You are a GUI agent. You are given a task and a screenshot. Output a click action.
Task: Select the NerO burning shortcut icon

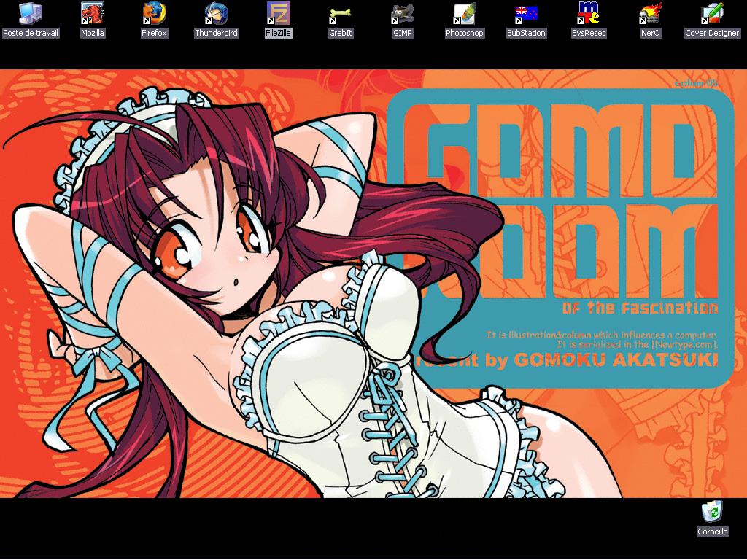click(x=650, y=13)
